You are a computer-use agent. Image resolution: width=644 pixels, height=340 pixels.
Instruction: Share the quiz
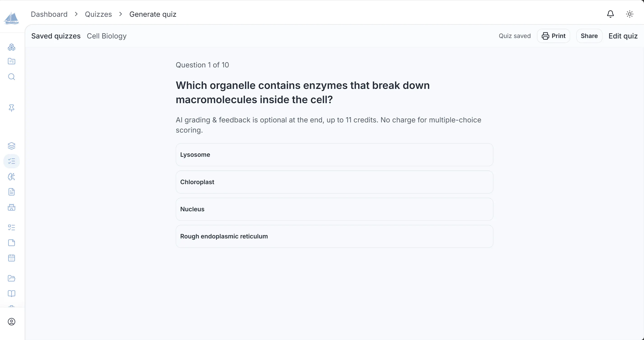coord(589,36)
